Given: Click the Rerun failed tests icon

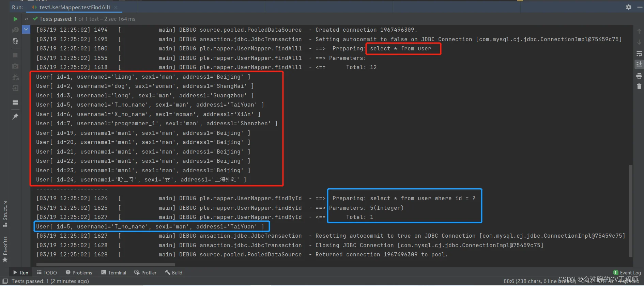Looking at the screenshot, I should [15, 30].
